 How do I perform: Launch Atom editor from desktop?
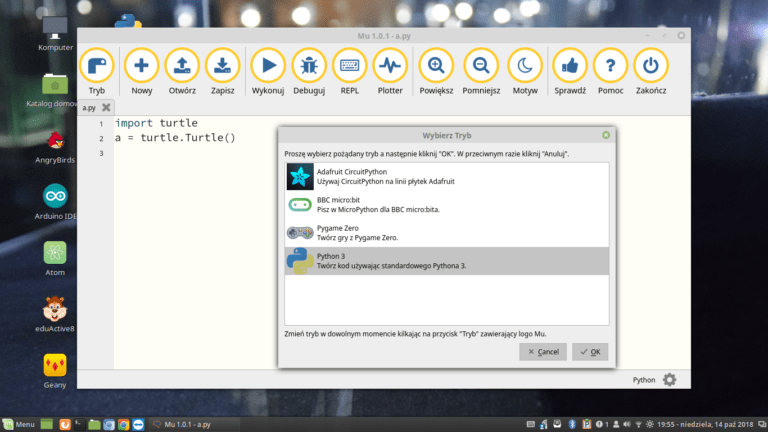coord(55,259)
